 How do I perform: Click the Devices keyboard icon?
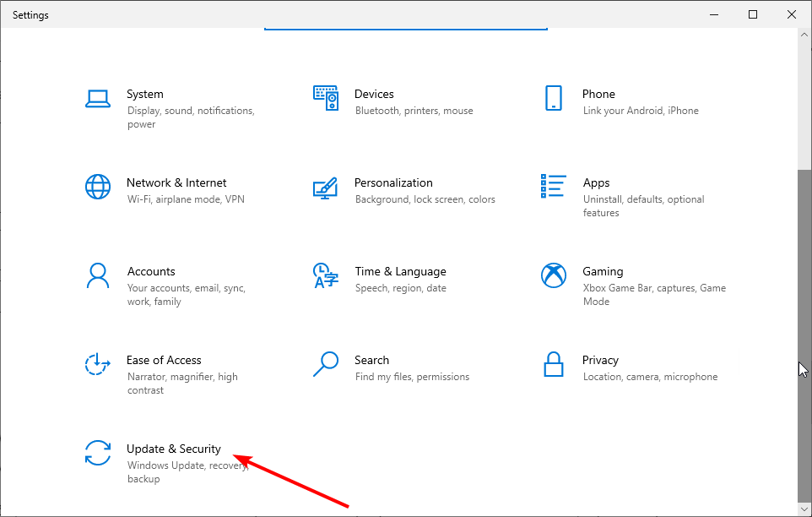click(326, 98)
